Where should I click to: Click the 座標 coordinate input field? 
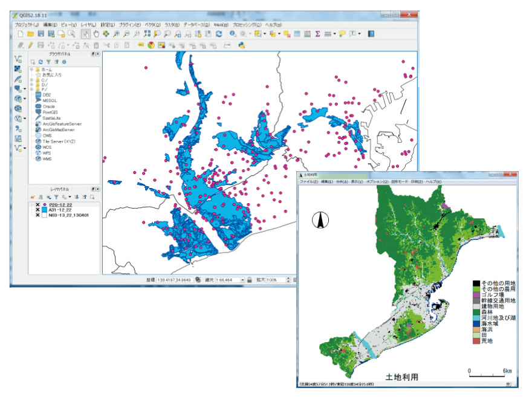(x=174, y=280)
